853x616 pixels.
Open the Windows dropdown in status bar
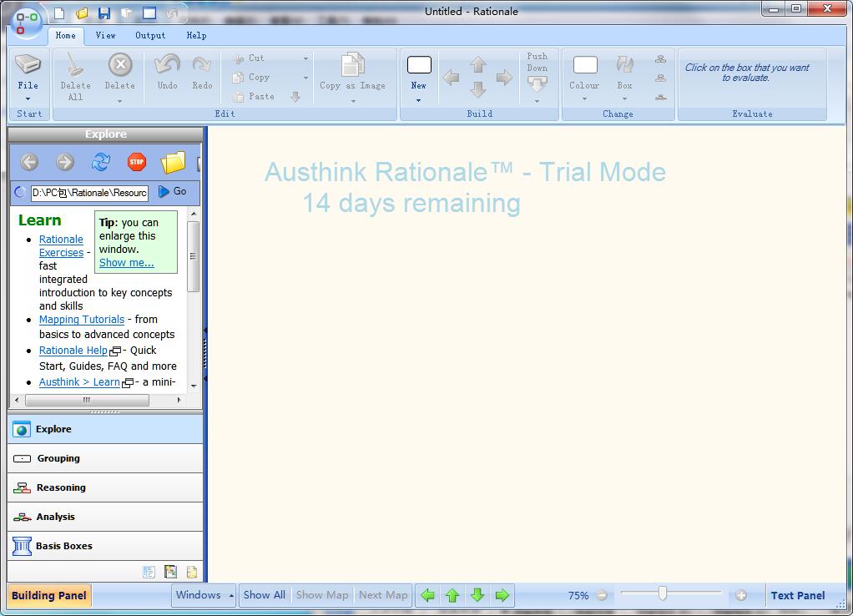pyautogui.click(x=204, y=595)
